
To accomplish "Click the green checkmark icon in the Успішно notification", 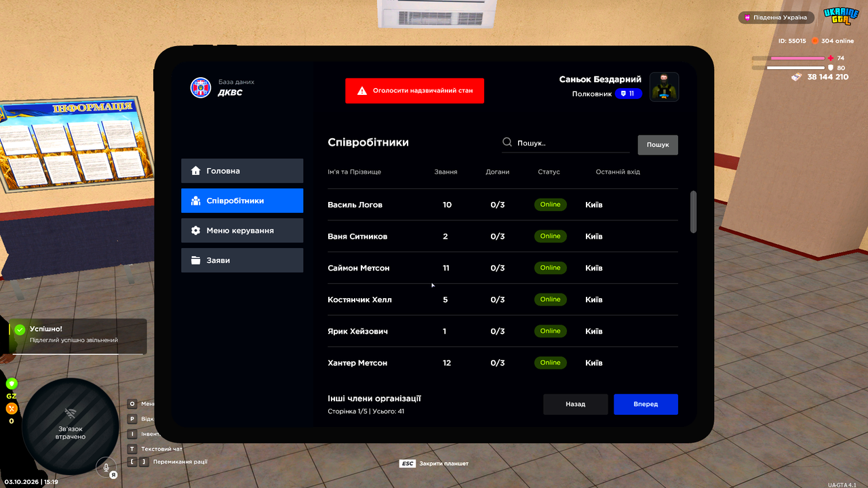I will [20, 329].
